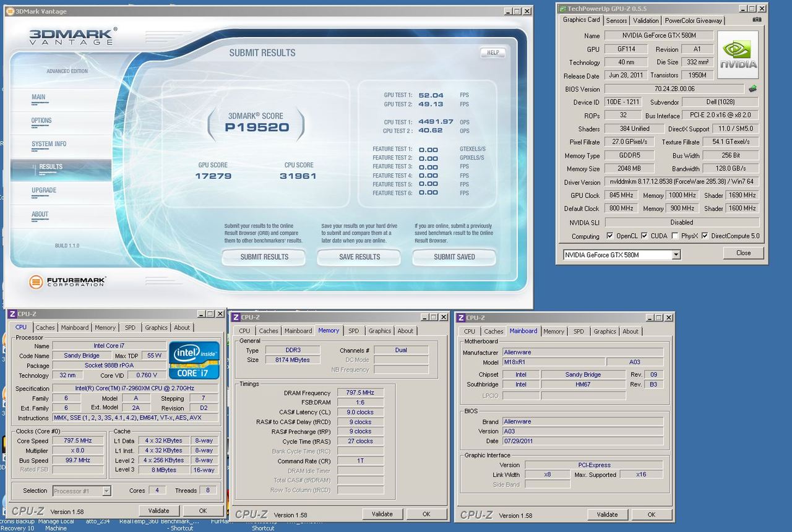The image size is (792, 532).
Task: Click Validate in the CPU-Z CPU window
Action: [158, 510]
